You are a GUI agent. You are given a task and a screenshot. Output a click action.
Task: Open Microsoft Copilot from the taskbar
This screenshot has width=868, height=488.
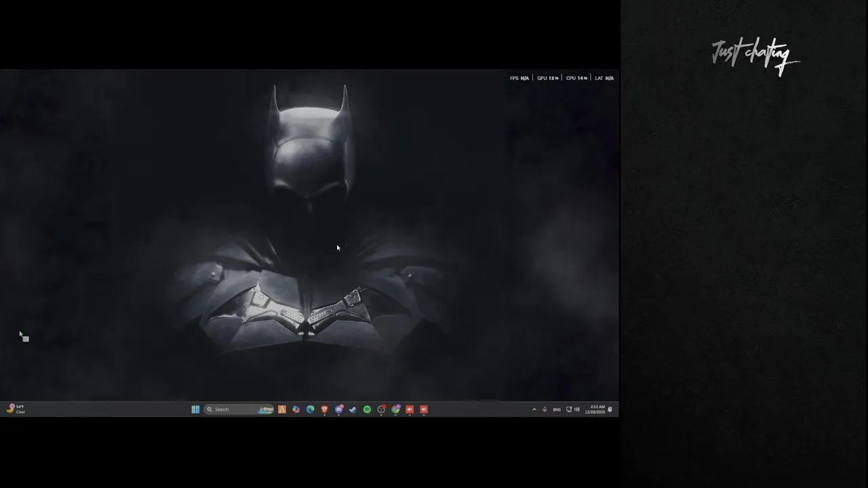(296, 409)
